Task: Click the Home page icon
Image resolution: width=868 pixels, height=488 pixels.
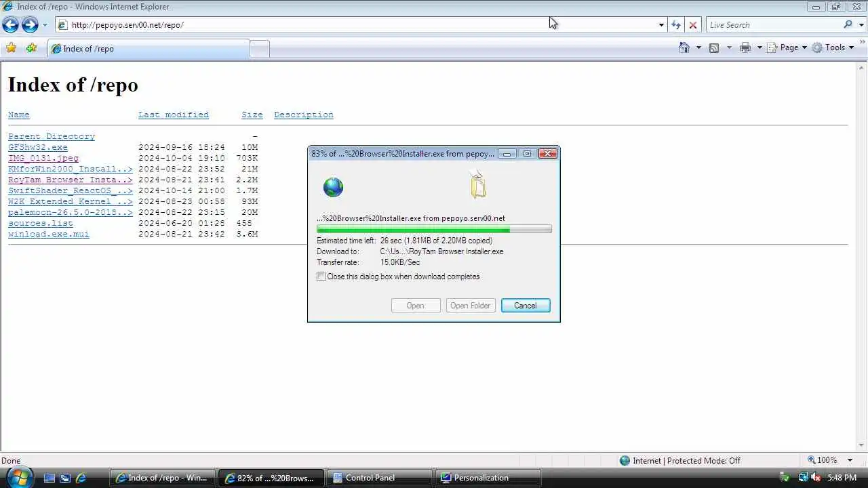Action: pyautogui.click(x=684, y=47)
